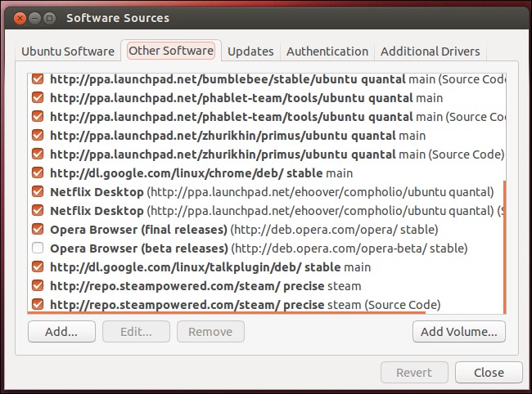Click the Add Volume... button
Screen dimensions: 532x394
coord(458,332)
